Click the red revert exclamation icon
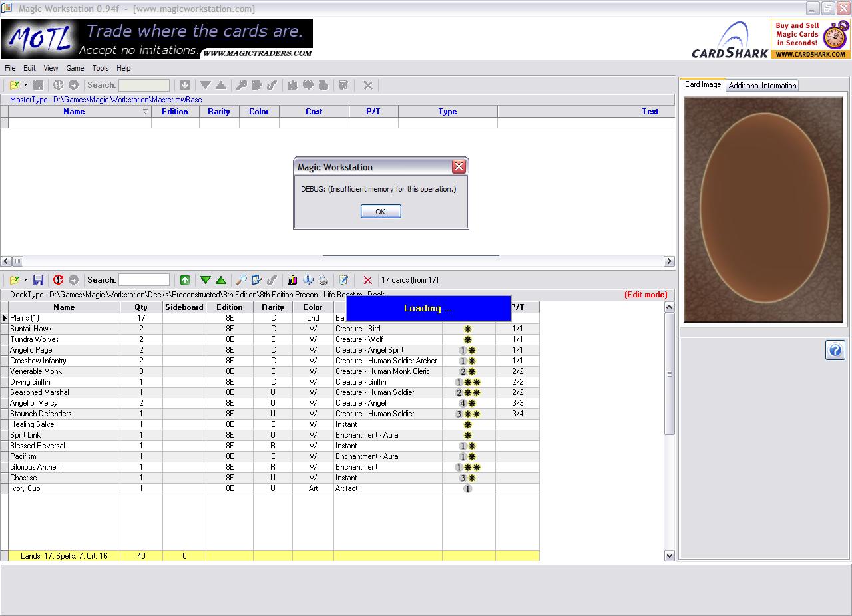This screenshot has width=852, height=616. coord(59,280)
